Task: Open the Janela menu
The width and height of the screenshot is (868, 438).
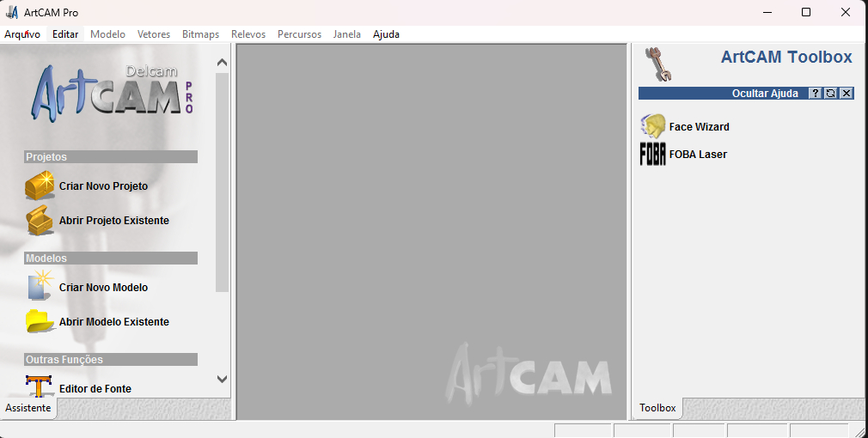Action: [347, 34]
